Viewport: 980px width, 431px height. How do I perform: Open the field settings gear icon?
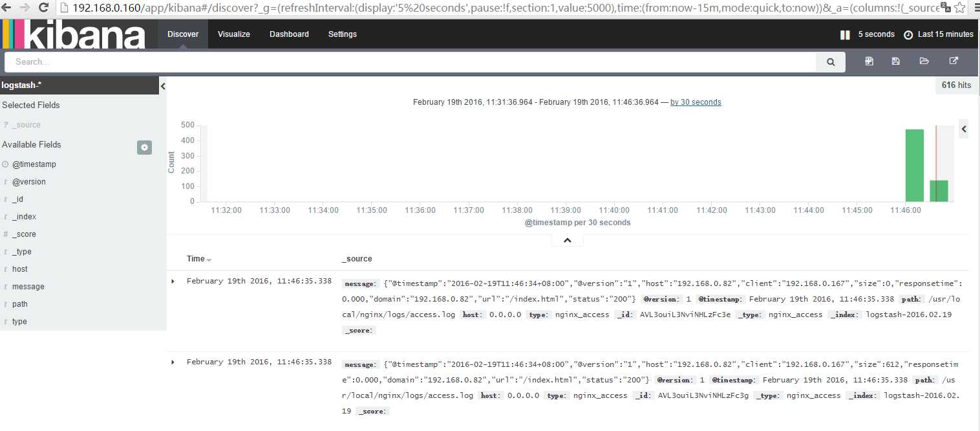point(144,148)
